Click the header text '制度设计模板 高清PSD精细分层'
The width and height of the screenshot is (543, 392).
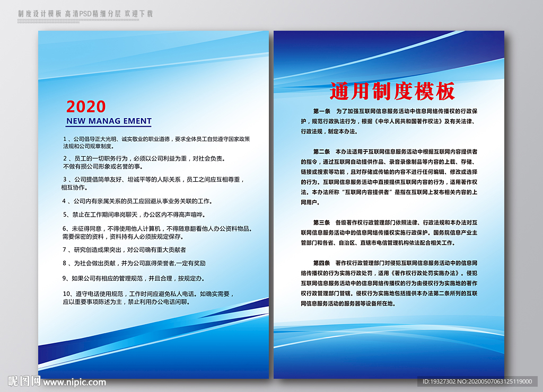coord(69,14)
